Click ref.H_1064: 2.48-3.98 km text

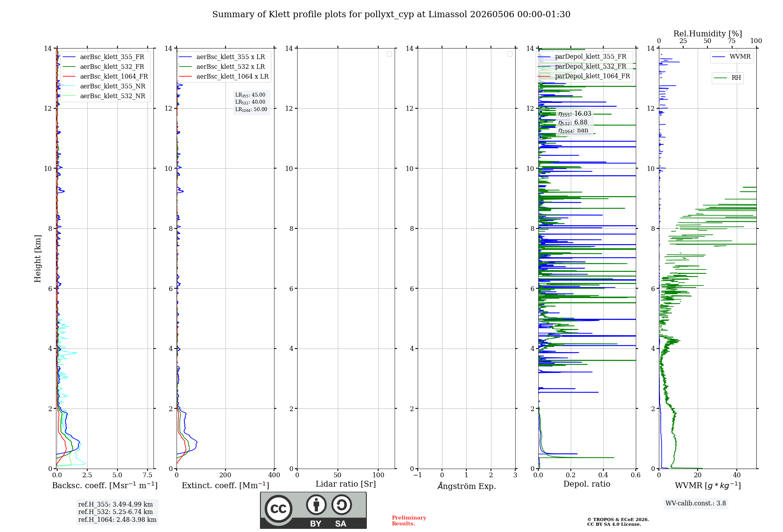(x=117, y=520)
